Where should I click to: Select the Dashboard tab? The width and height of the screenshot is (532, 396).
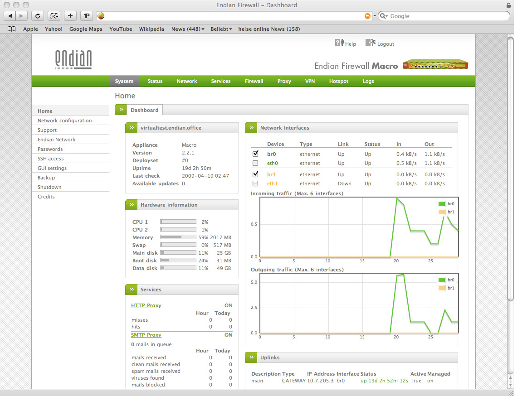[145, 110]
